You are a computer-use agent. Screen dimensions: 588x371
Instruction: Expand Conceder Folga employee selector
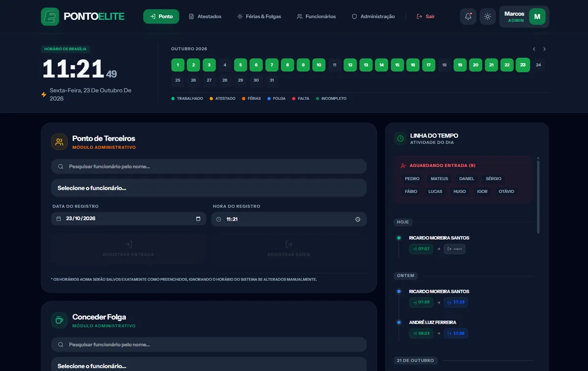point(209,365)
